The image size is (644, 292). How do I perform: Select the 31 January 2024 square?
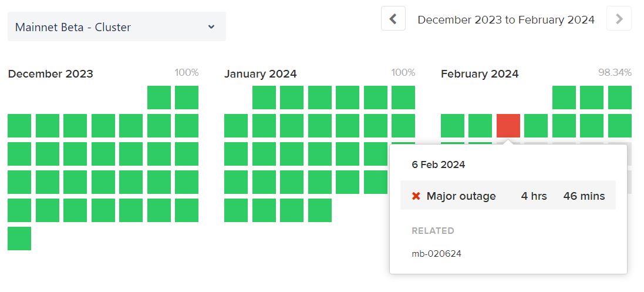320,210
